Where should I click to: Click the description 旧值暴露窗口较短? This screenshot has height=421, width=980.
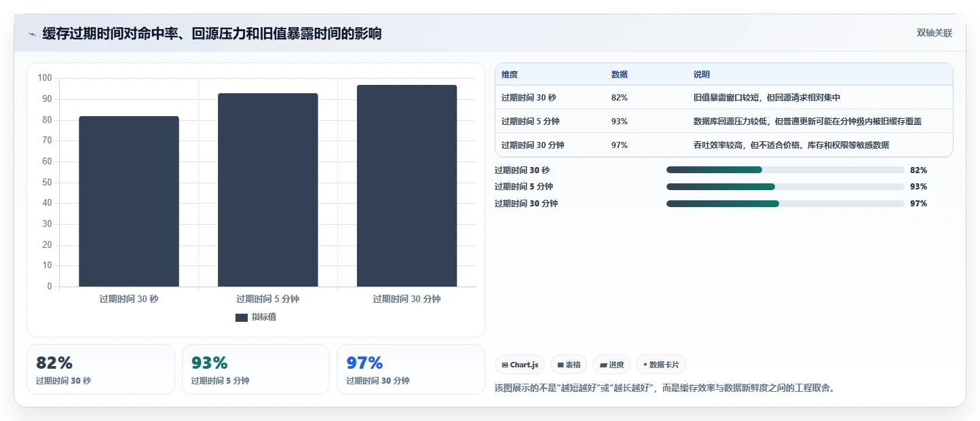click(768, 98)
